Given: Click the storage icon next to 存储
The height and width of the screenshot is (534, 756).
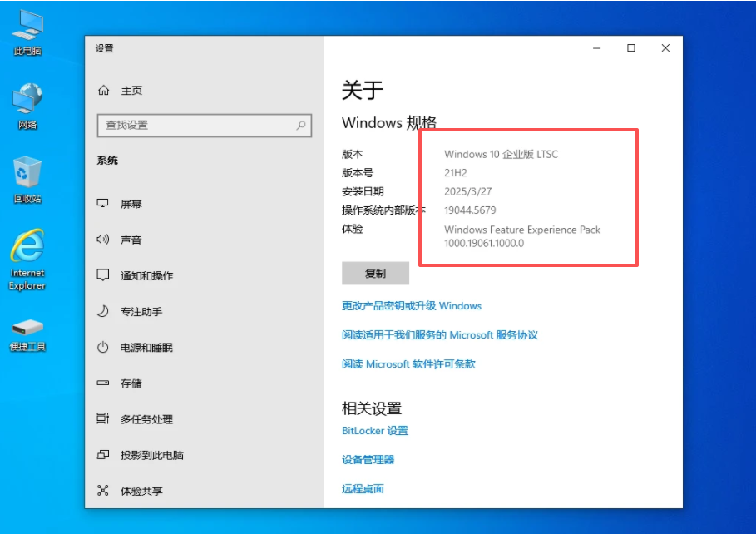Looking at the screenshot, I should [x=102, y=383].
